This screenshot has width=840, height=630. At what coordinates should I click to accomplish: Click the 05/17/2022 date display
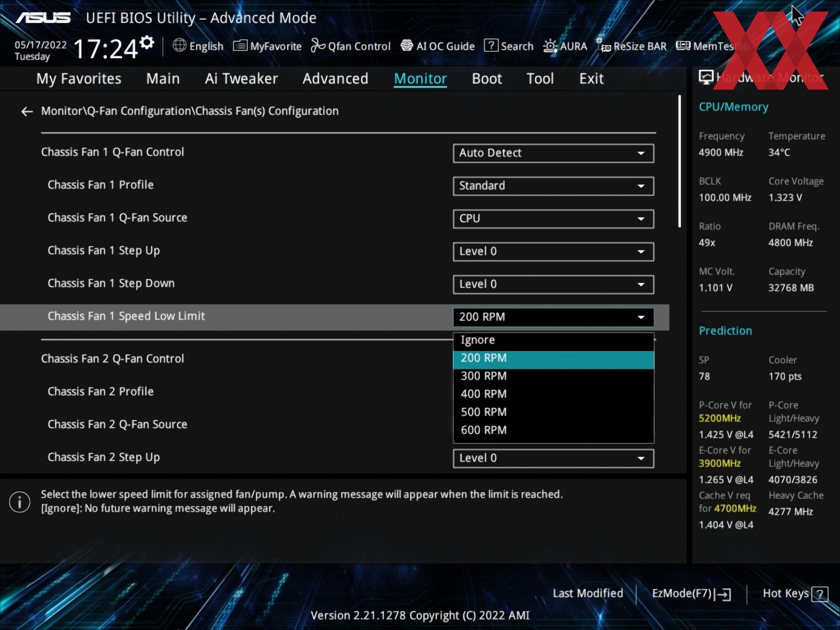pyautogui.click(x=40, y=45)
